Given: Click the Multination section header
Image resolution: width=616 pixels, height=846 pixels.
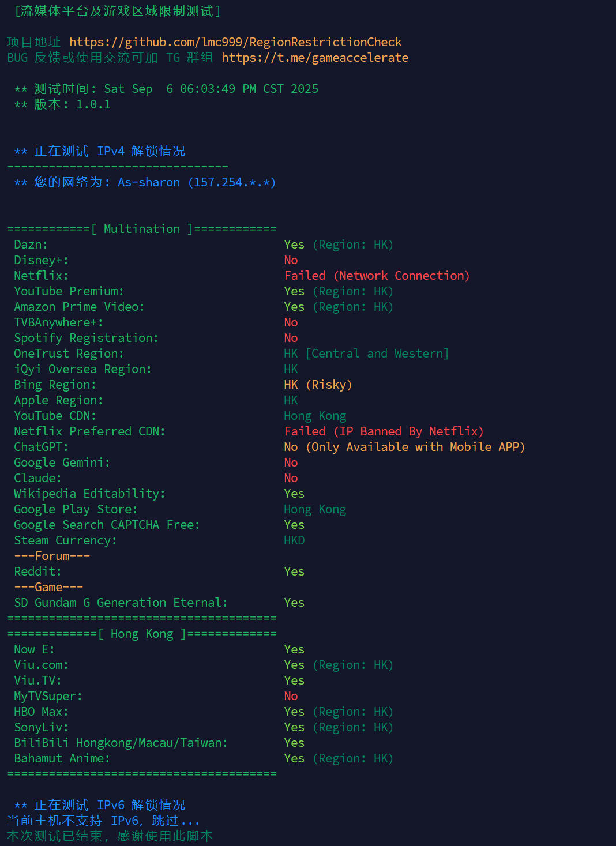Looking at the screenshot, I should click(x=142, y=229).
